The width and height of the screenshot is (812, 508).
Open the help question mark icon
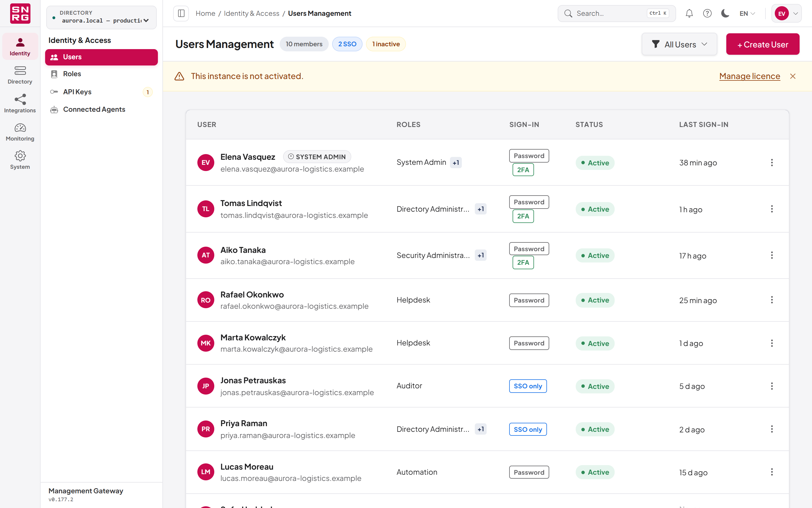(707, 14)
